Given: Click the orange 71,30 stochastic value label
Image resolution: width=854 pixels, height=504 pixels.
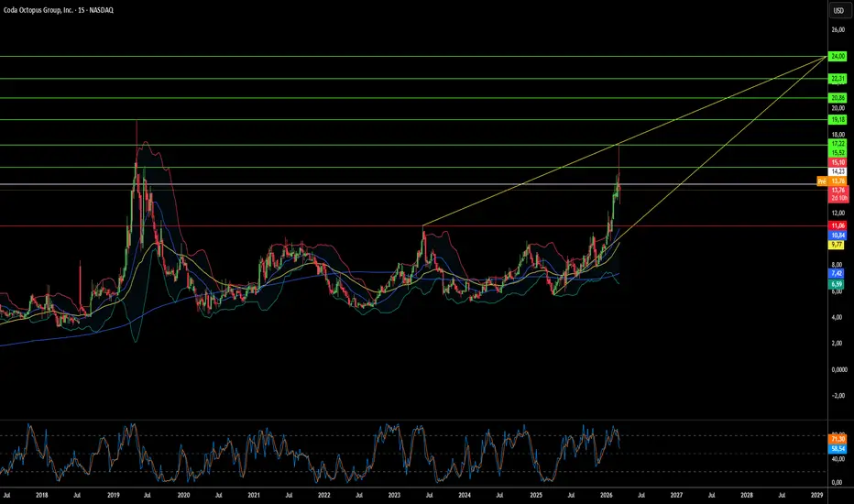Looking at the screenshot, I should (x=838, y=439).
